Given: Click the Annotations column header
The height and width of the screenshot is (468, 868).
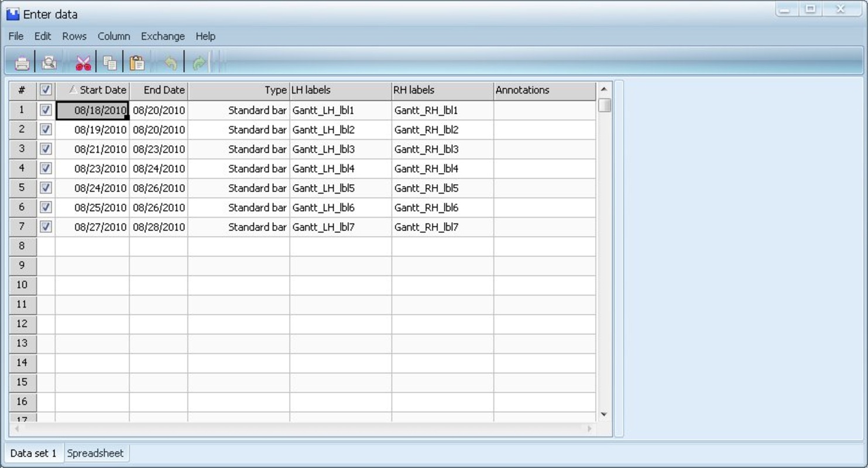Looking at the screenshot, I should click(x=544, y=90).
